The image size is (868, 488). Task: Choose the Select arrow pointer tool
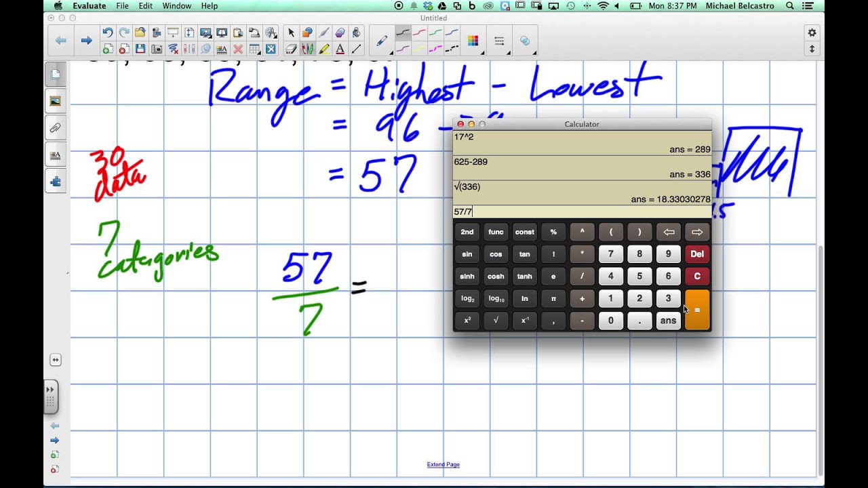click(291, 32)
